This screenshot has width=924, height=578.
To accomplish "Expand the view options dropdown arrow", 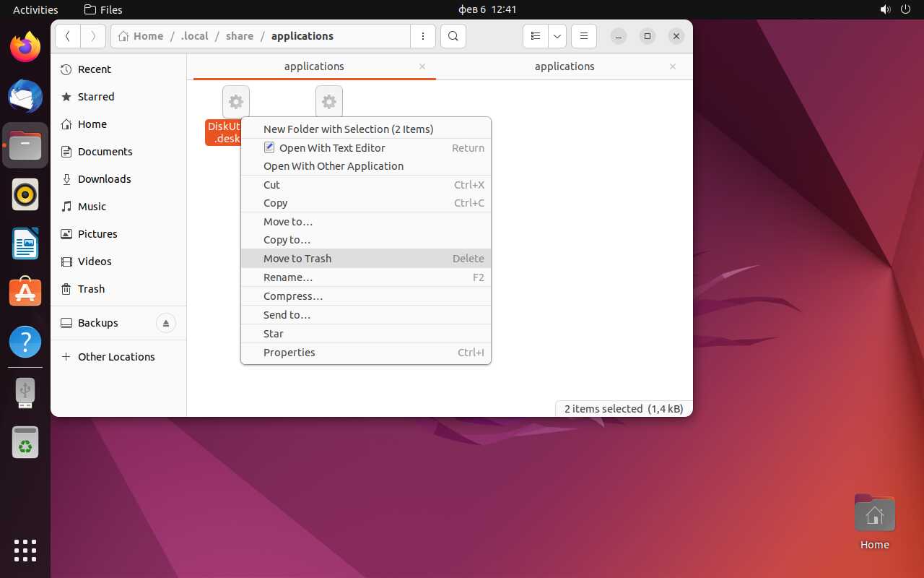I will 557,36.
